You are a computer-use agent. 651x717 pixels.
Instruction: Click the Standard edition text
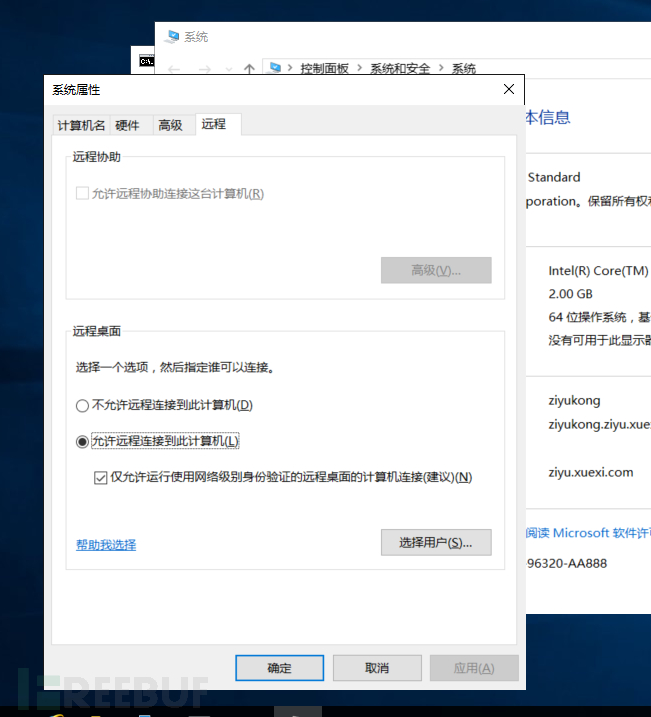554,177
